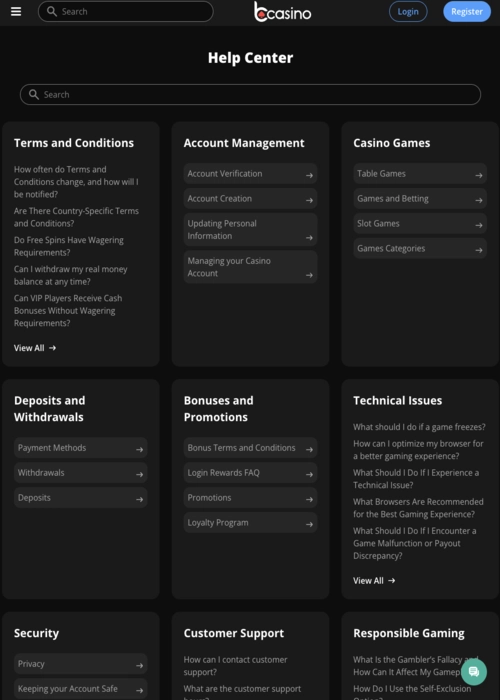
Task: Click the arrow beside Loyalty Program
Action: click(x=309, y=525)
